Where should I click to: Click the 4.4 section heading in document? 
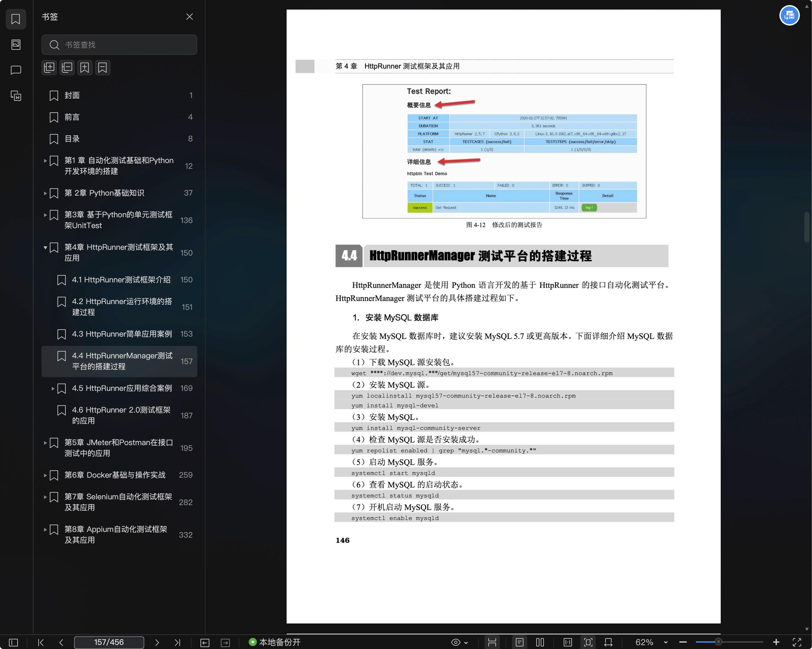pos(502,256)
